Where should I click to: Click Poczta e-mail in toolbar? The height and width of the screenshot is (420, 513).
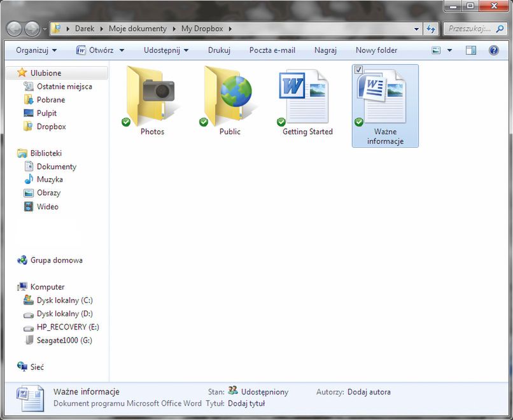(272, 50)
